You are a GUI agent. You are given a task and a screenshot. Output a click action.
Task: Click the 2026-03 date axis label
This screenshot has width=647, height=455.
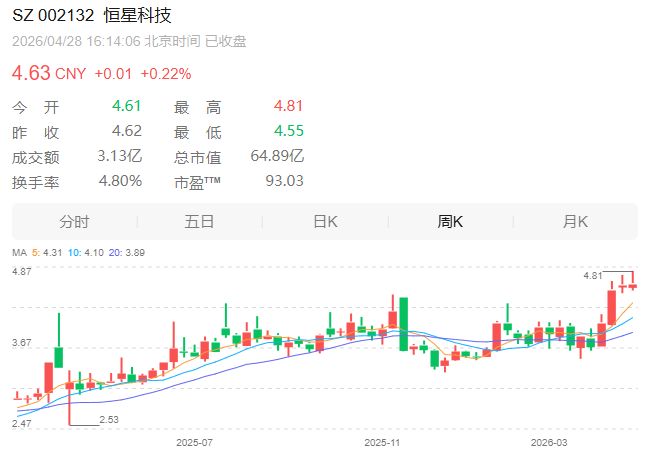[549, 443]
